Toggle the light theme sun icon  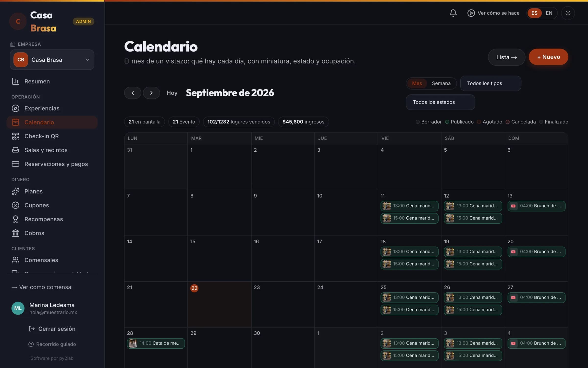coord(568,13)
